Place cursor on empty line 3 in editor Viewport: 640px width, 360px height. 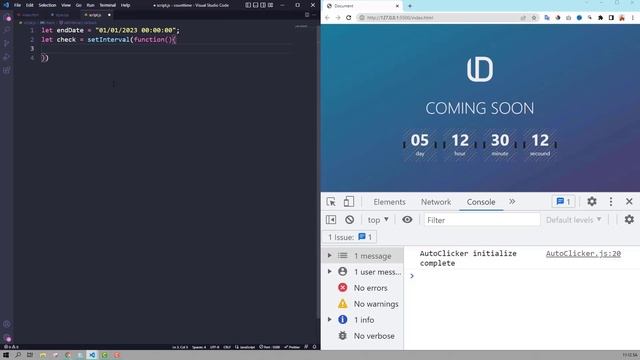click(x=167, y=49)
